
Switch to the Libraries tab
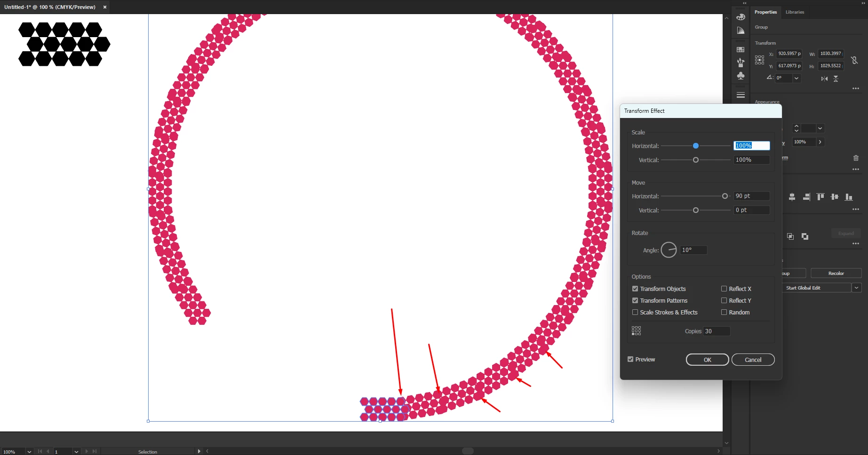click(795, 12)
